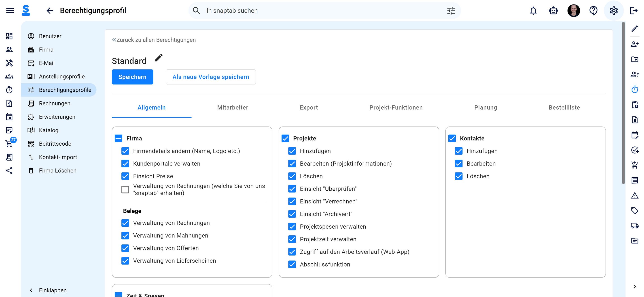Open the settings gear icon
The image size is (644, 297).
tap(614, 11)
